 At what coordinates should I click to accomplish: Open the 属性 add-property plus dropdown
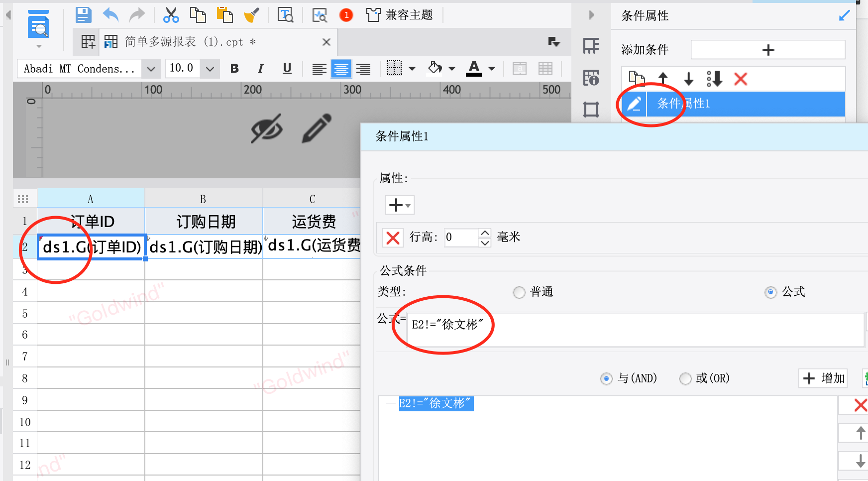click(400, 205)
